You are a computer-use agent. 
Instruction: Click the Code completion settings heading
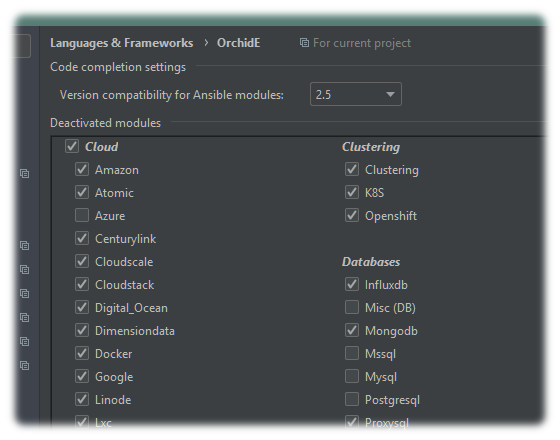tap(118, 67)
